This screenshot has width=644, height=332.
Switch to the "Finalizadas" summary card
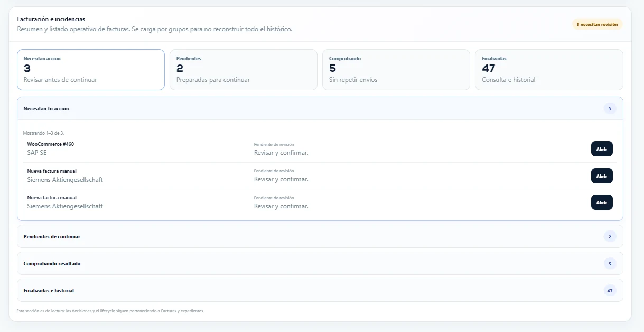click(x=549, y=70)
